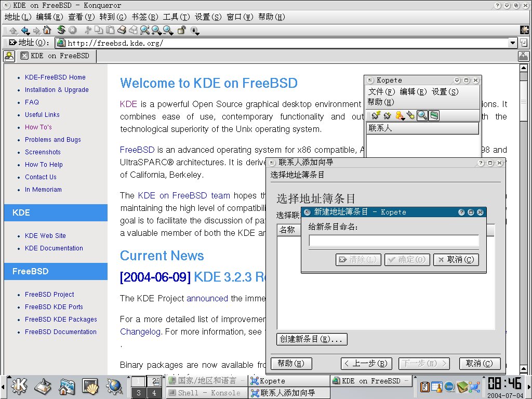Follow the Changelog link on the page

click(x=140, y=332)
